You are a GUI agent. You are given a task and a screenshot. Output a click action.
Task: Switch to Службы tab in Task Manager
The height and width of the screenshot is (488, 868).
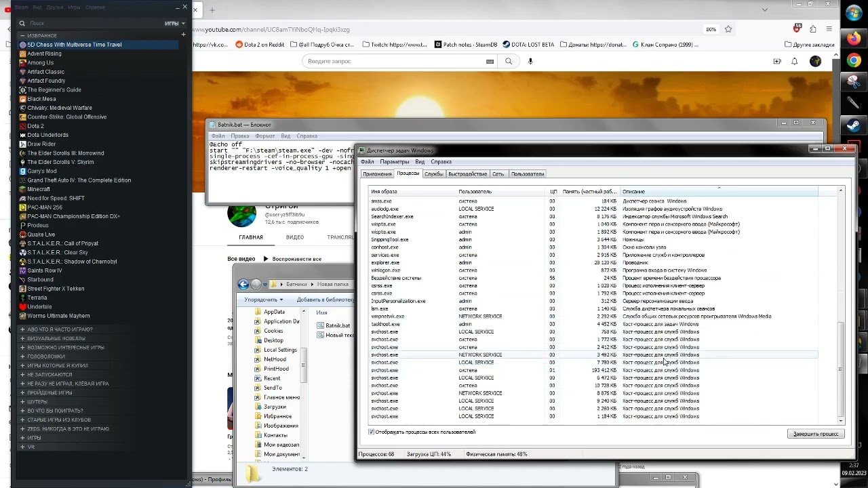pyautogui.click(x=433, y=174)
